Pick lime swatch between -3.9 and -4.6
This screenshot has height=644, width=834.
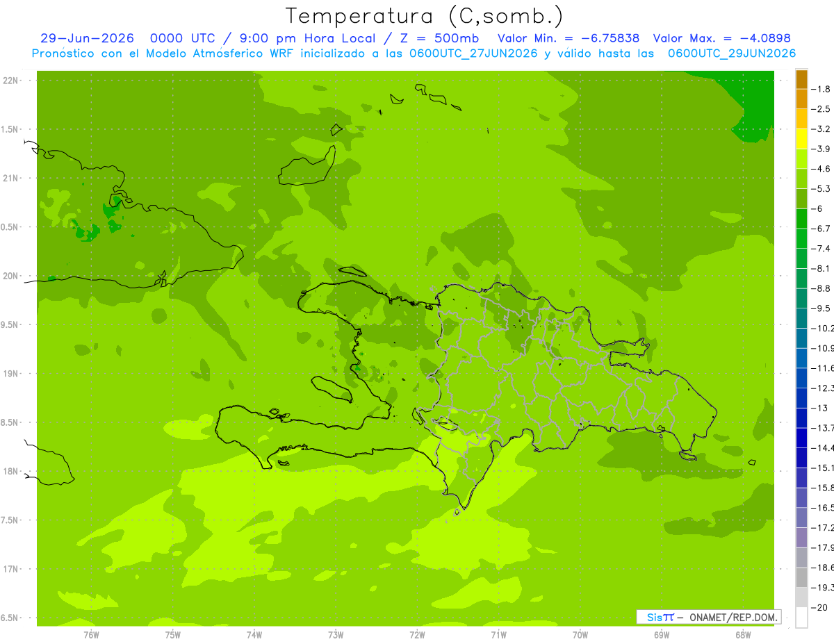click(801, 159)
